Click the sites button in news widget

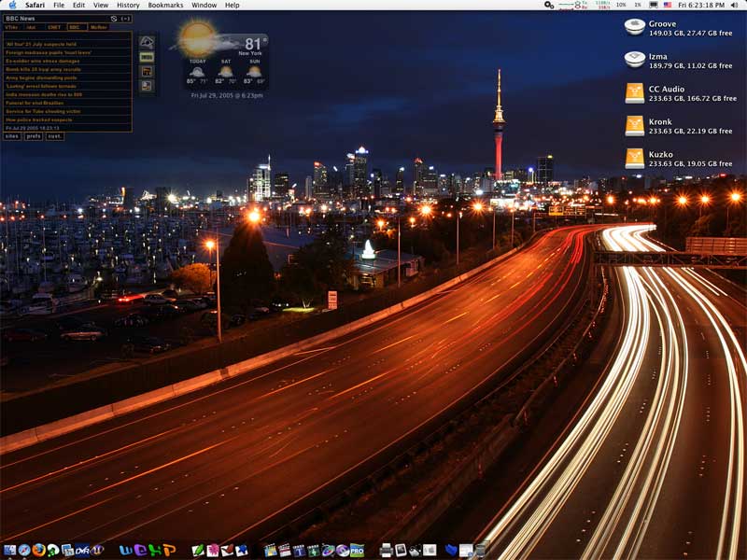pos(11,136)
